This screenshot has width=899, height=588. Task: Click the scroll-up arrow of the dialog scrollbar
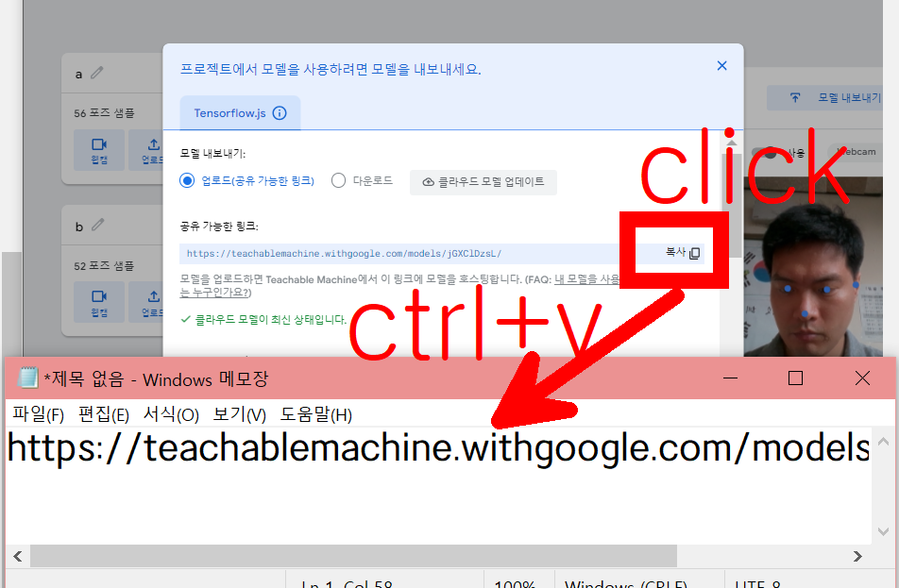[x=732, y=142]
